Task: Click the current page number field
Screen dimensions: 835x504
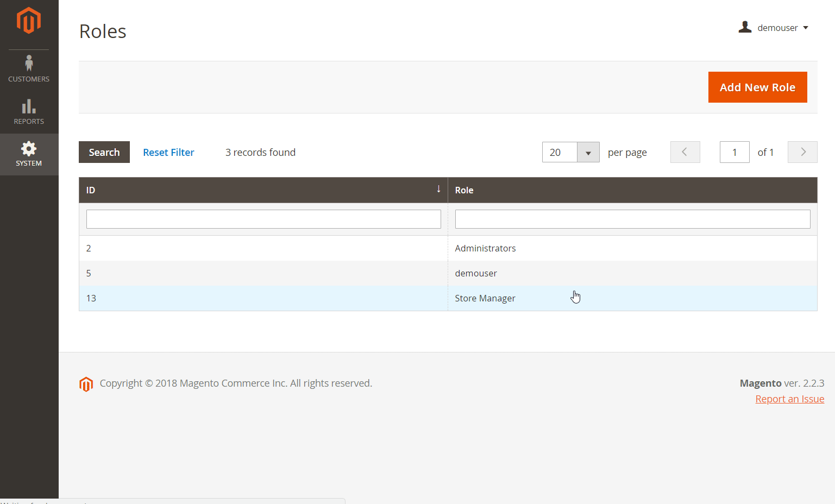Action: coord(734,153)
